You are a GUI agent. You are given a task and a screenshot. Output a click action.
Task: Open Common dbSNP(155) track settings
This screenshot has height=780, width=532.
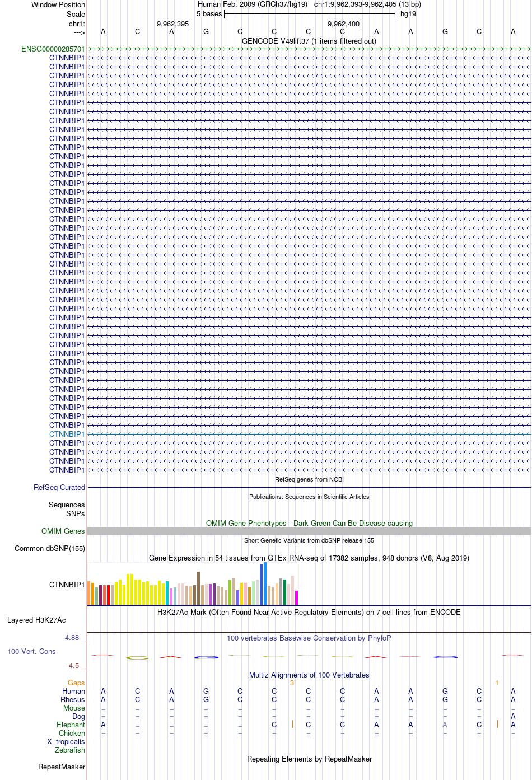(x=50, y=548)
